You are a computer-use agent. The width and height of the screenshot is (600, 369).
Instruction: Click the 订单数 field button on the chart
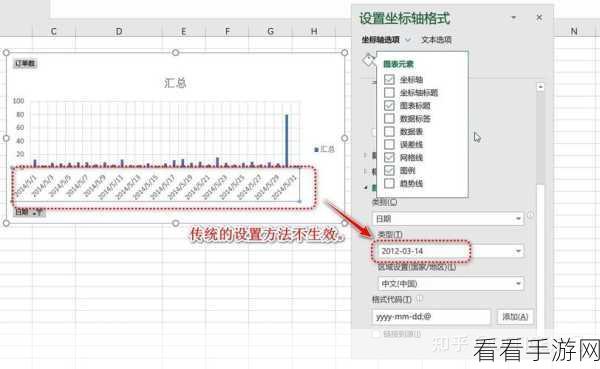[x=25, y=63]
